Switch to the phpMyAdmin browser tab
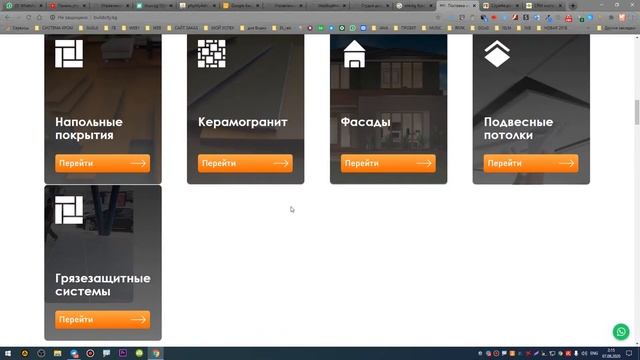The height and width of the screenshot is (360, 640). click(x=198, y=6)
